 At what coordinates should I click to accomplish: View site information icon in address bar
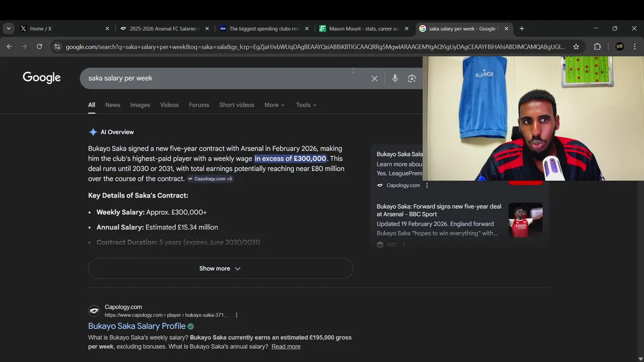(x=57, y=47)
